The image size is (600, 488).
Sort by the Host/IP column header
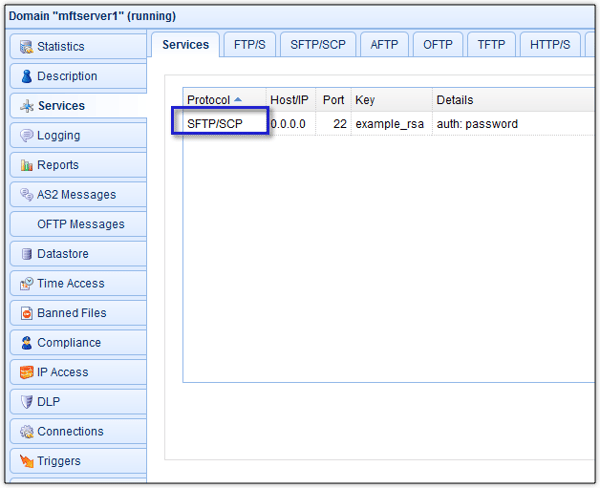tap(290, 100)
